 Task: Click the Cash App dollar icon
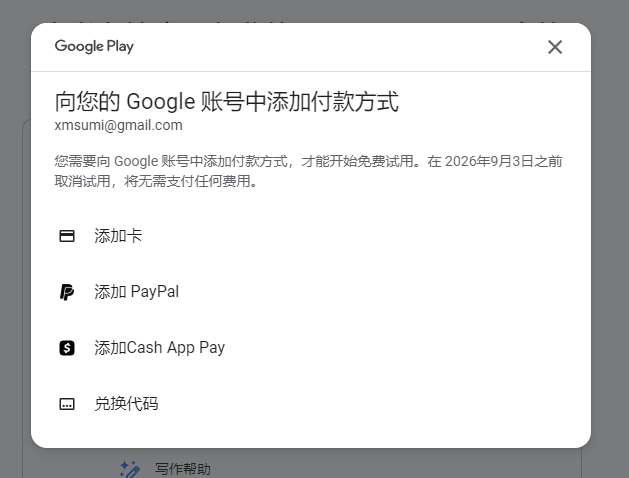tap(67, 348)
